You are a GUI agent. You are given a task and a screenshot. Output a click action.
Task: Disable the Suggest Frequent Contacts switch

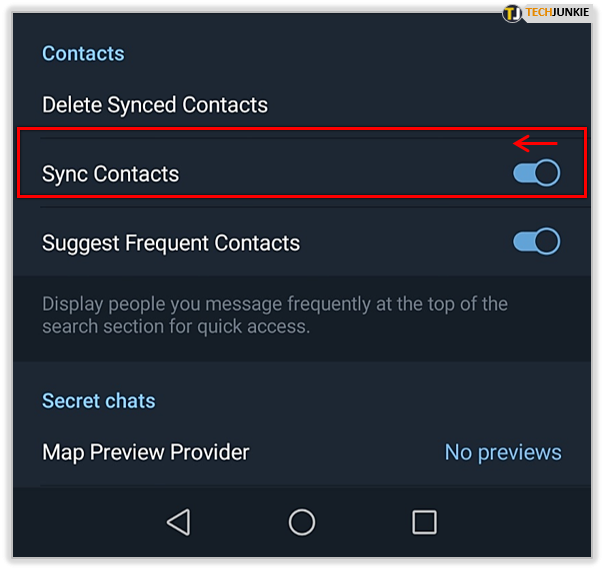536,242
